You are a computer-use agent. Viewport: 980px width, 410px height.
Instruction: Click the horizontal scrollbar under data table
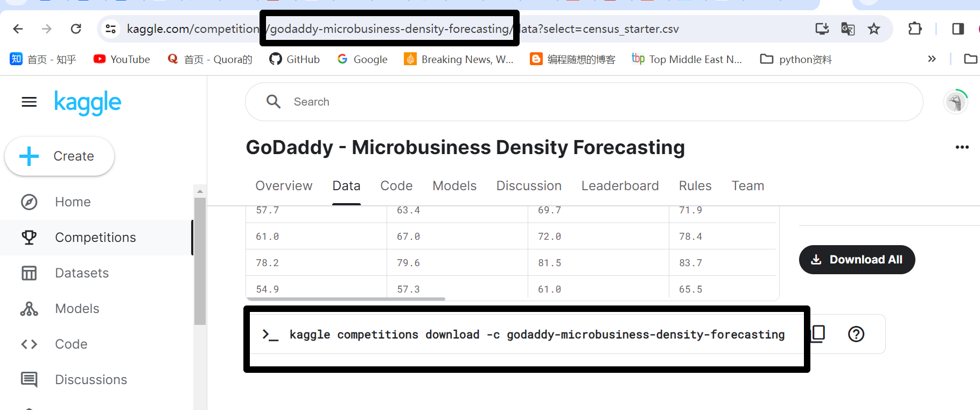coord(346,298)
